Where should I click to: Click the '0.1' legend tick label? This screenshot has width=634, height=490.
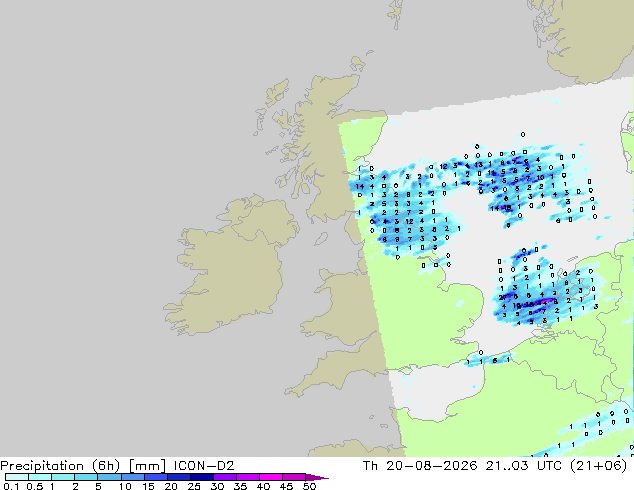(11, 486)
